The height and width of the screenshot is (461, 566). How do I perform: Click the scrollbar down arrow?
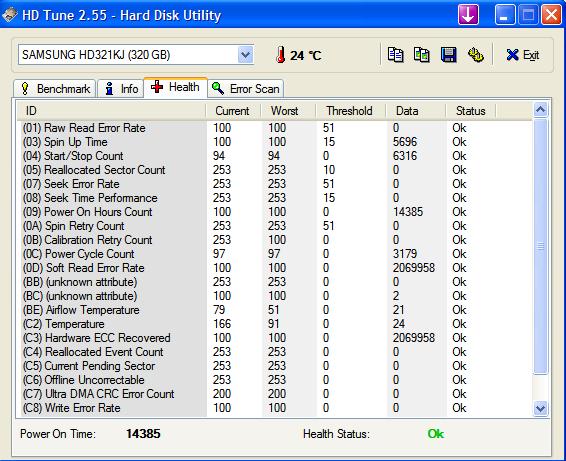[x=540, y=408]
